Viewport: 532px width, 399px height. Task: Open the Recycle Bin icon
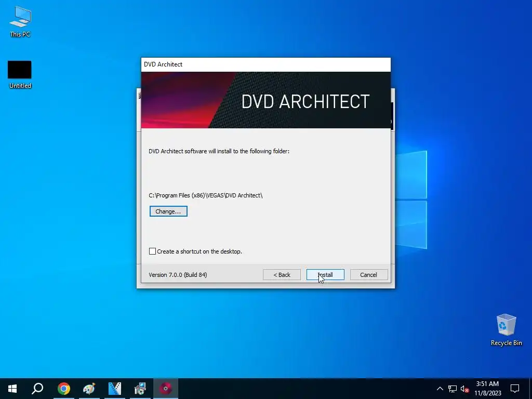coord(506,330)
